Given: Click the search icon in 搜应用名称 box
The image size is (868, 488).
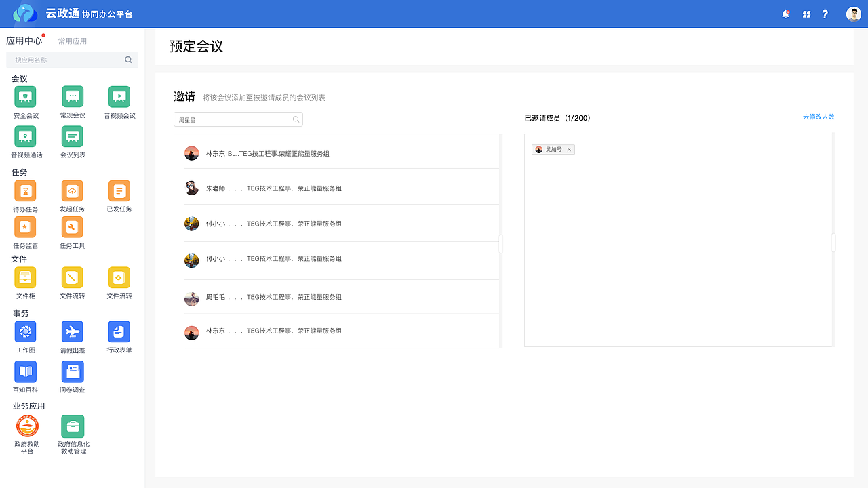Looking at the screenshot, I should coord(128,60).
